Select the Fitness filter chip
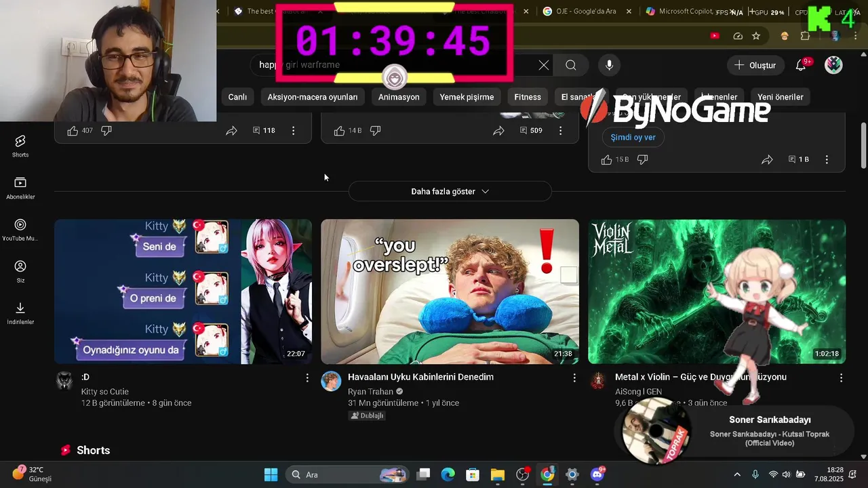This screenshot has width=868, height=488. (528, 97)
